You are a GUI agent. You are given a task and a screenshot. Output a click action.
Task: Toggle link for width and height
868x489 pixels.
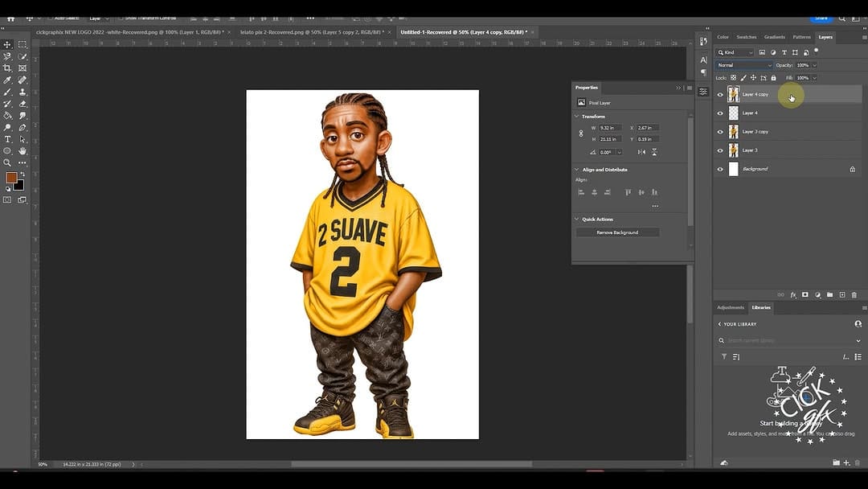[581, 134]
